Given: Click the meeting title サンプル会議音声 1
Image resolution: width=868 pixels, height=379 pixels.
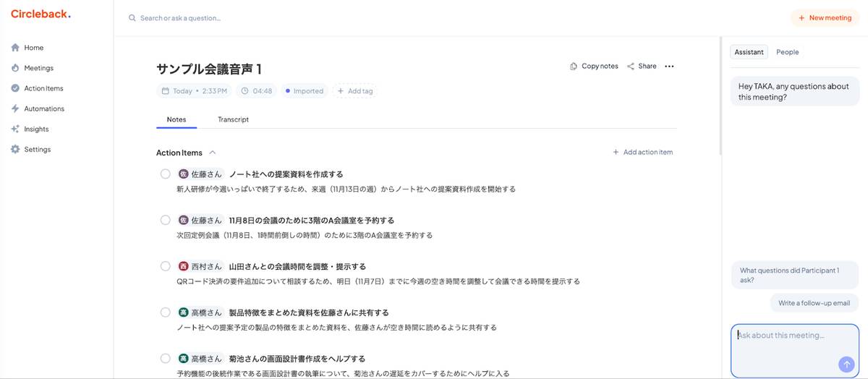Looking at the screenshot, I should click(x=209, y=69).
